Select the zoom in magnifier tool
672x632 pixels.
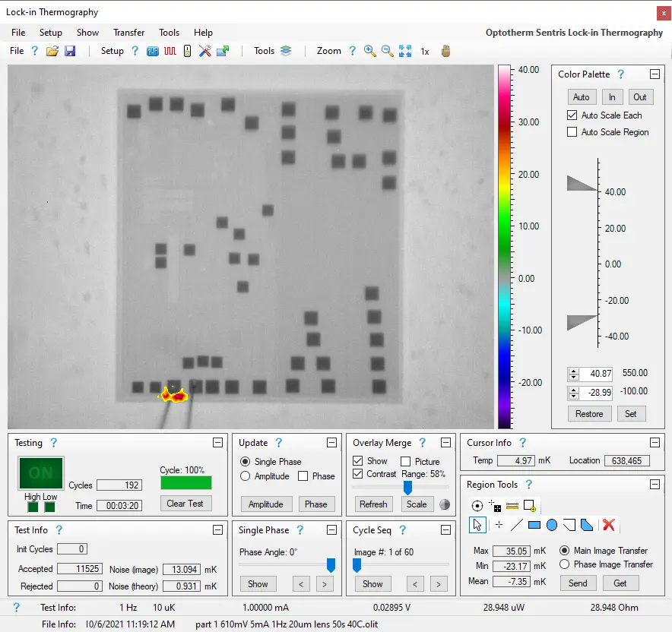coord(371,52)
